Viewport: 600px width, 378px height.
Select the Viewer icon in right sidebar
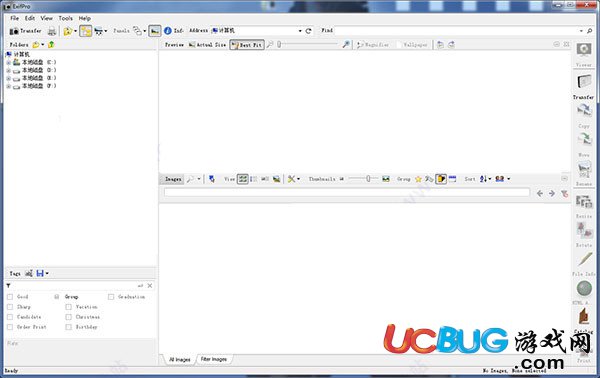(584, 50)
